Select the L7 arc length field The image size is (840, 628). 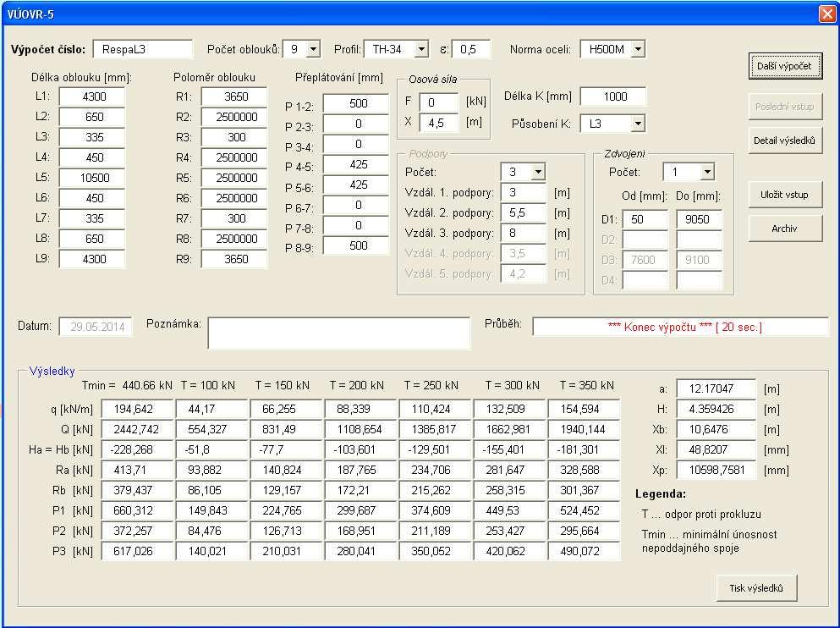click(92, 218)
